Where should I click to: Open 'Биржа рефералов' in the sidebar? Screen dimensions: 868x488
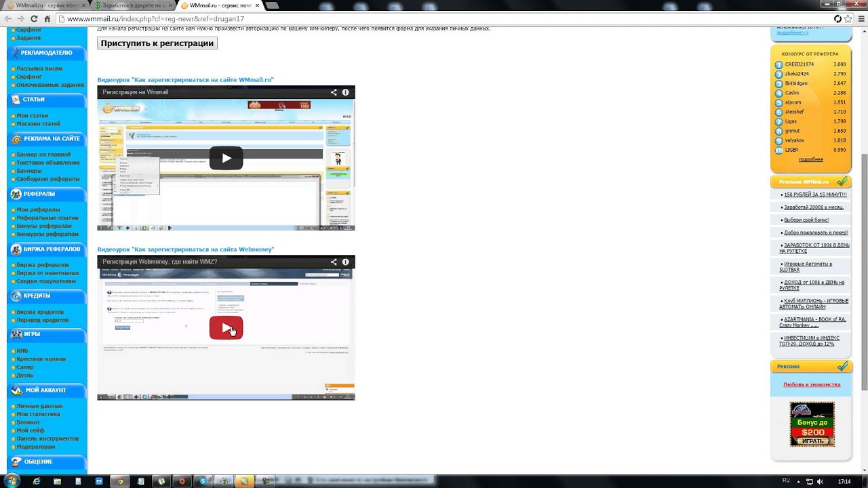tap(43, 265)
